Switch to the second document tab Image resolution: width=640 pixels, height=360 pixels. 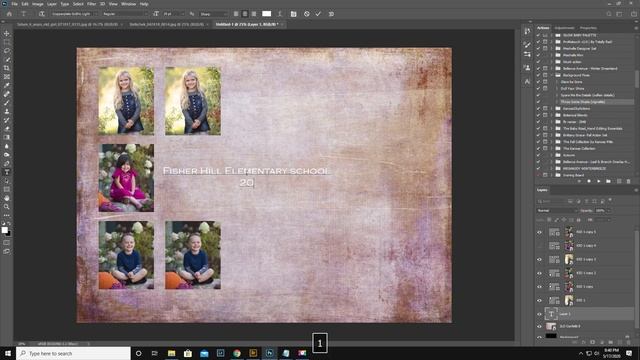167,24
